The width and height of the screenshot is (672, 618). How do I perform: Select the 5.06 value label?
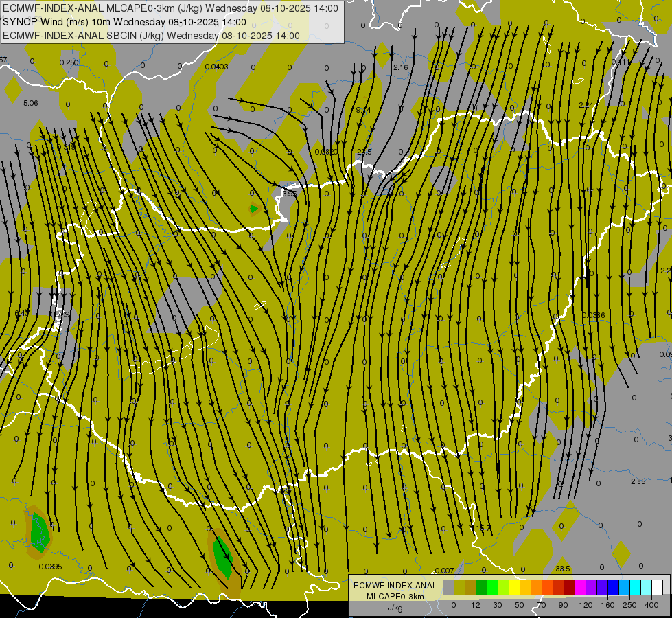coord(30,103)
